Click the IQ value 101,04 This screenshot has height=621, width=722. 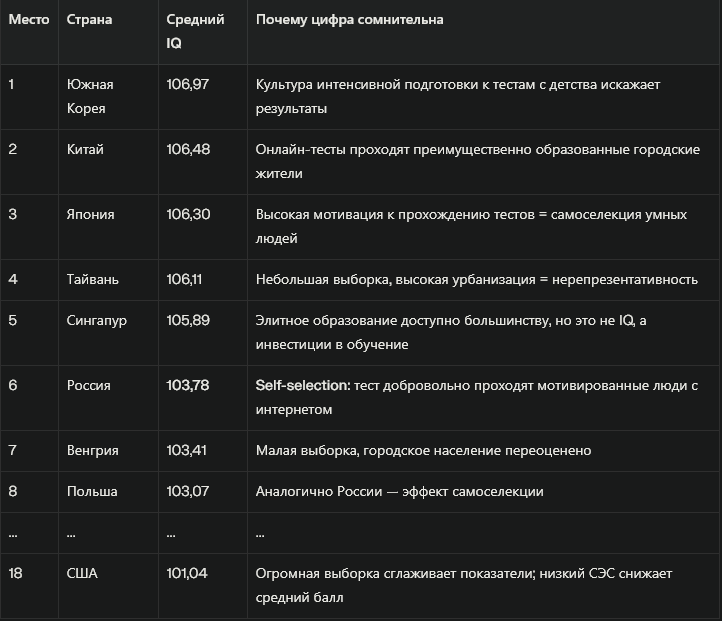click(187, 573)
